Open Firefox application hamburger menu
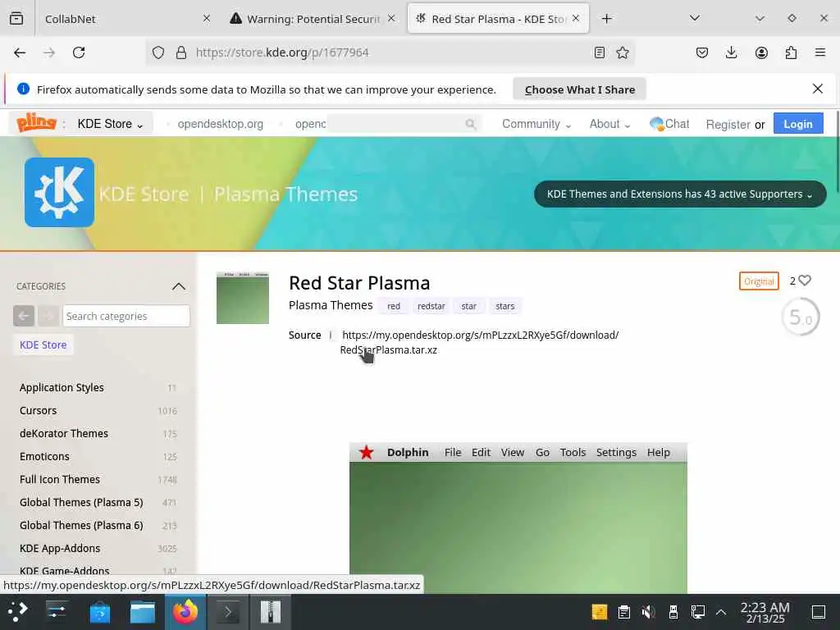 (x=820, y=52)
